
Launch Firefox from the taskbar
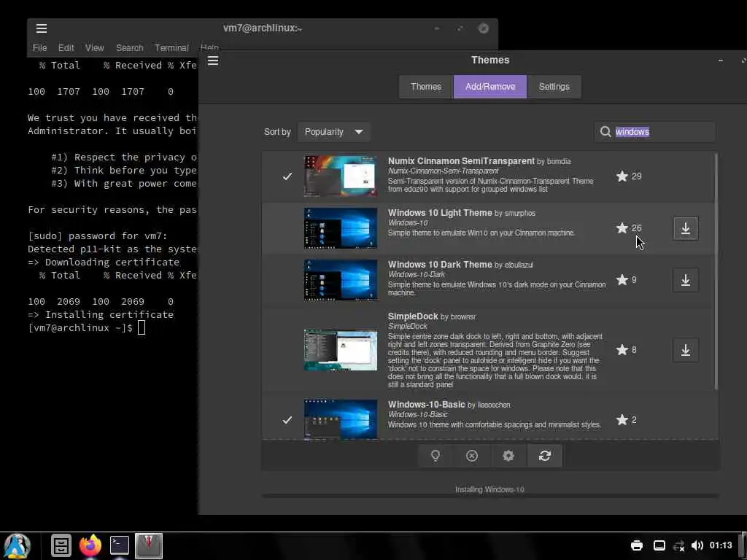(x=90, y=545)
